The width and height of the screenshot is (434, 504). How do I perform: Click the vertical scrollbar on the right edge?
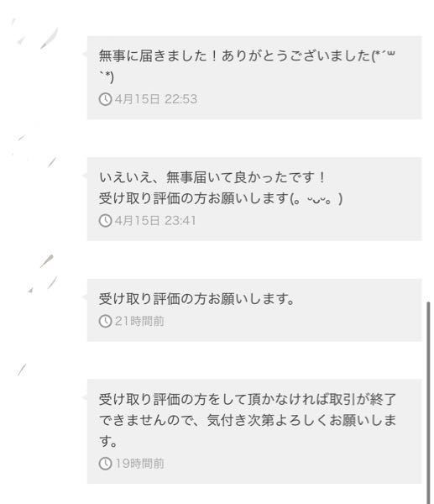[x=428, y=402]
